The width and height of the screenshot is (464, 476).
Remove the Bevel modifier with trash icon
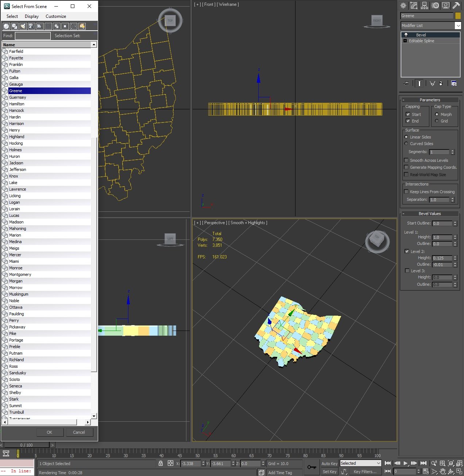[x=441, y=84]
